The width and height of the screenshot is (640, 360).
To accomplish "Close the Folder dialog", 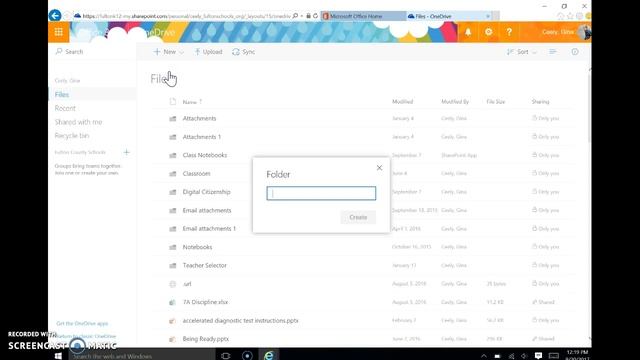I will (380, 168).
